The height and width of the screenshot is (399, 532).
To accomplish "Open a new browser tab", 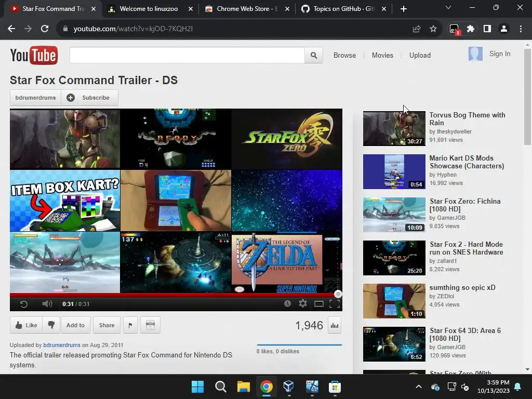I will click(403, 9).
